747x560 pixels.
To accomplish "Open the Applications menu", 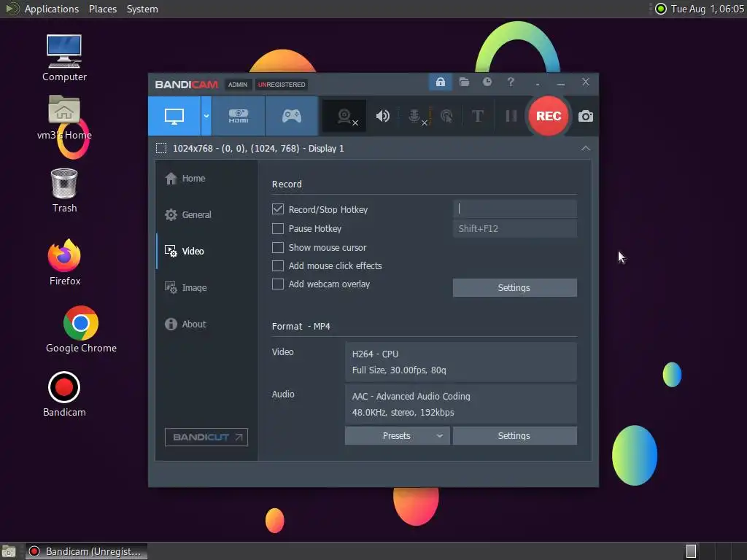I will pyautogui.click(x=52, y=9).
